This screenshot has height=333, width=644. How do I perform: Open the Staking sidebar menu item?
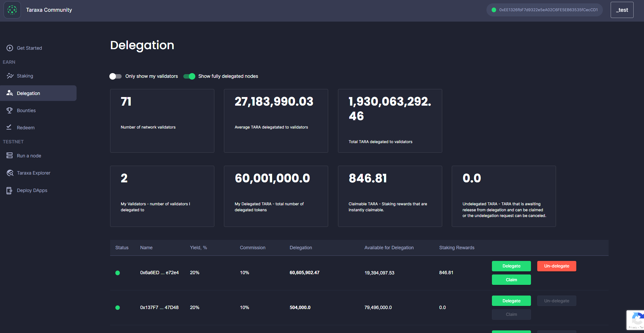click(25, 76)
